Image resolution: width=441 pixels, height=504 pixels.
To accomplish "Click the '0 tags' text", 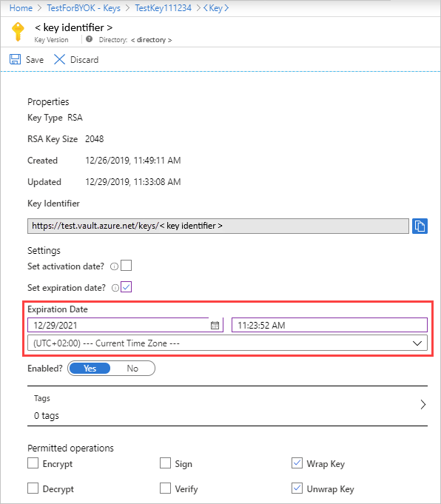I will click(x=47, y=416).
